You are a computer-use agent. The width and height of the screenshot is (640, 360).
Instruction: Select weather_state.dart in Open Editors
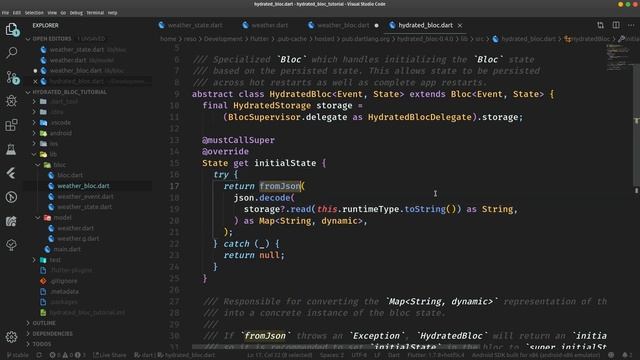78,50
